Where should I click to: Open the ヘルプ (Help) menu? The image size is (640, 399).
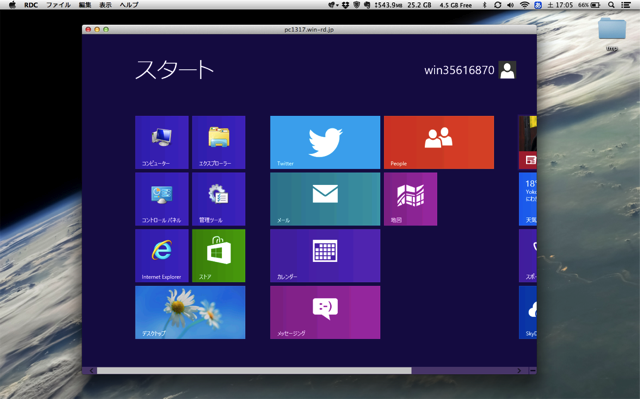tap(129, 5)
